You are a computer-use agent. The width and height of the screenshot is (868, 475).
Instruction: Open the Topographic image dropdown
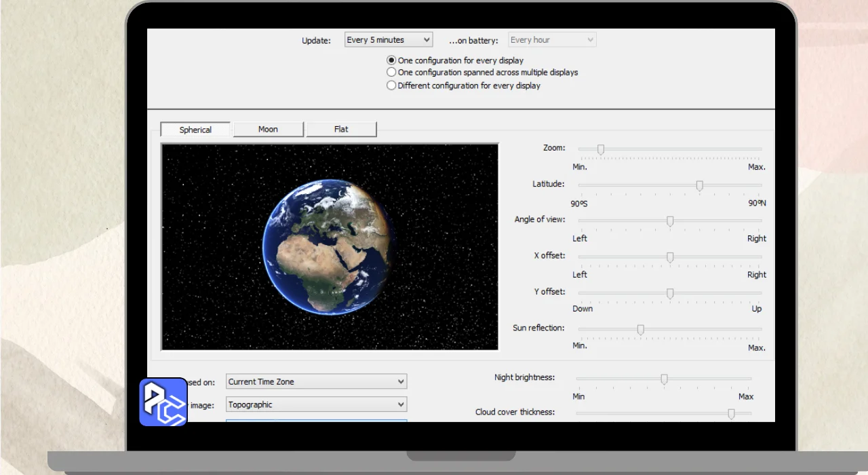316,404
